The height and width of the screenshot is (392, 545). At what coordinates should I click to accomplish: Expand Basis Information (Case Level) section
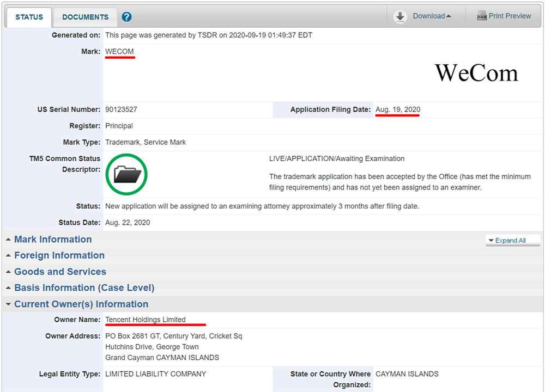pyautogui.click(x=84, y=287)
